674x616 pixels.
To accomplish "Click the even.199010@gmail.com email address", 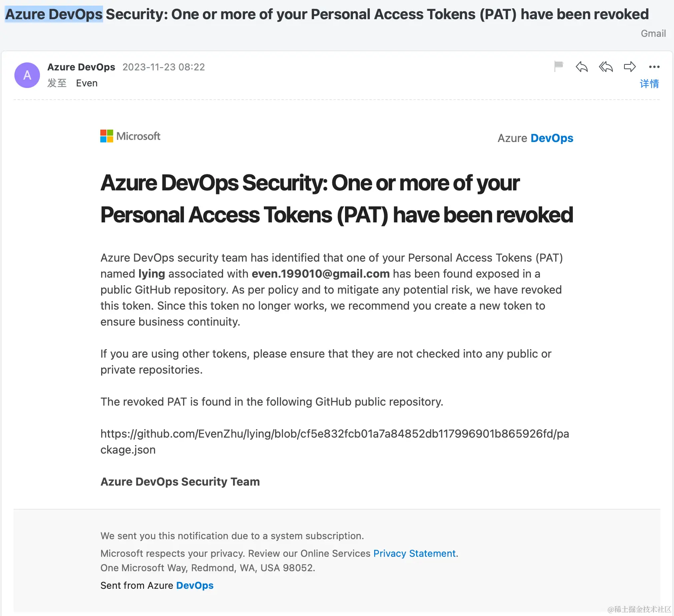I will coord(321,274).
